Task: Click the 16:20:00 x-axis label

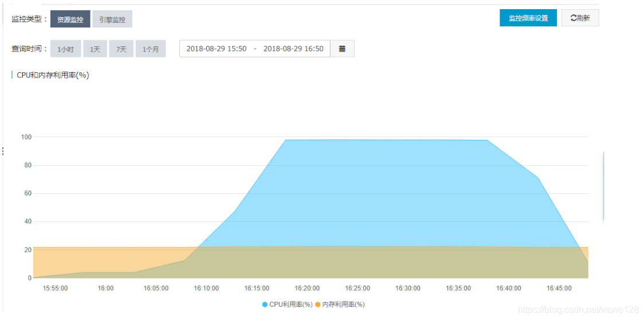Action: [x=307, y=288]
